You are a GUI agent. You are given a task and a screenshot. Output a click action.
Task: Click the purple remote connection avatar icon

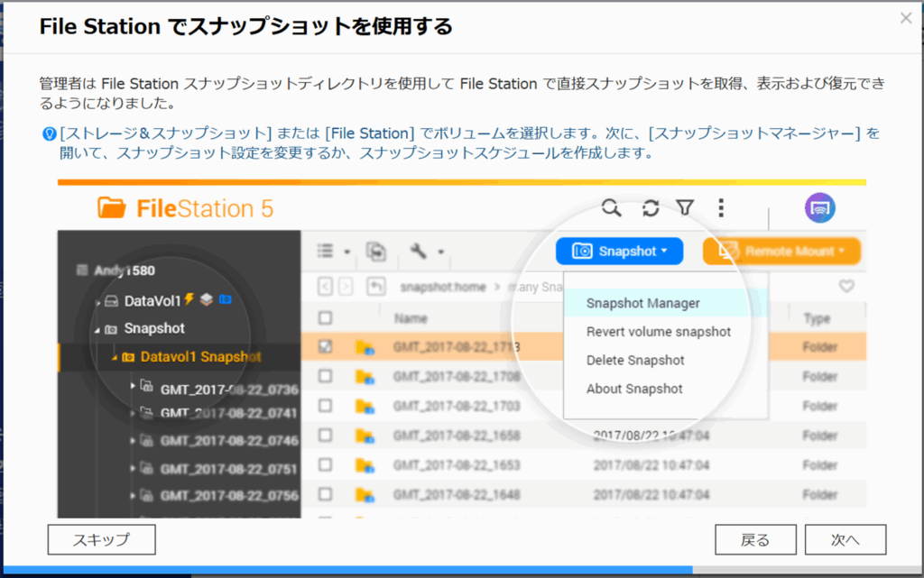819,209
